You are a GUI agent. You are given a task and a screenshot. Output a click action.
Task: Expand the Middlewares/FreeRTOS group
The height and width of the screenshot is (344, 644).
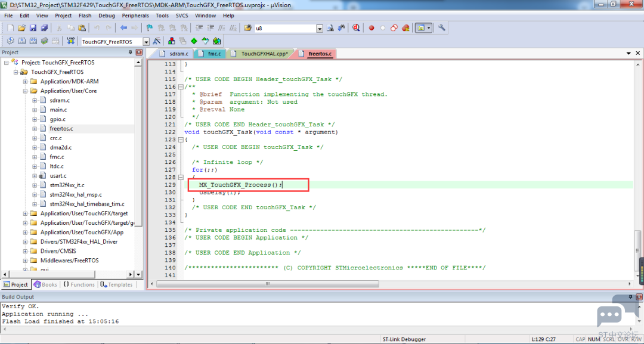25,261
